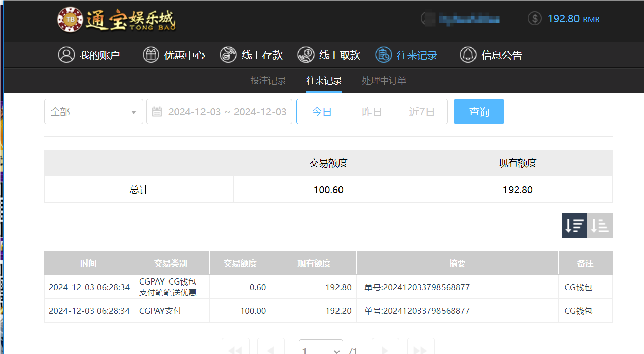Open the page number dropdown
The image size is (644, 354).
point(321,349)
